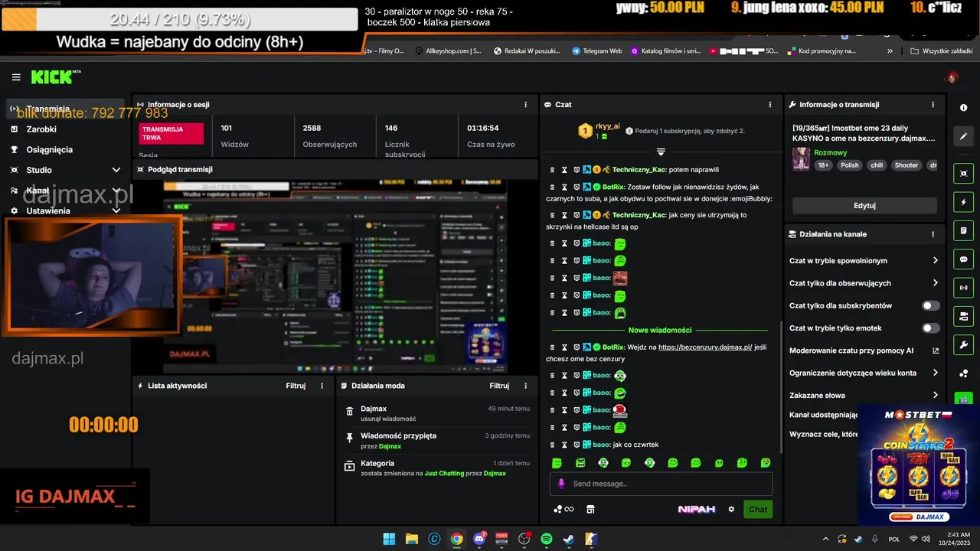Open Ustawienia in the sidebar
Image resolution: width=980 pixels, height=551 pixels.
pyautogui.click(x=48, y=210)
